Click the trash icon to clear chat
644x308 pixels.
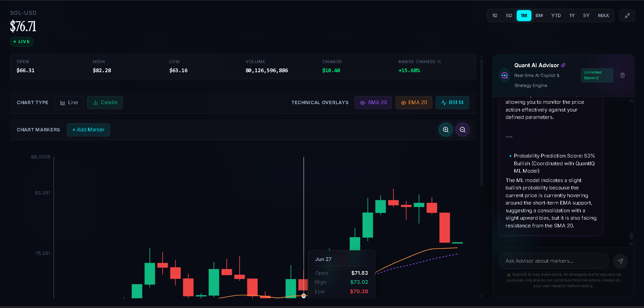tap(622, 75)
